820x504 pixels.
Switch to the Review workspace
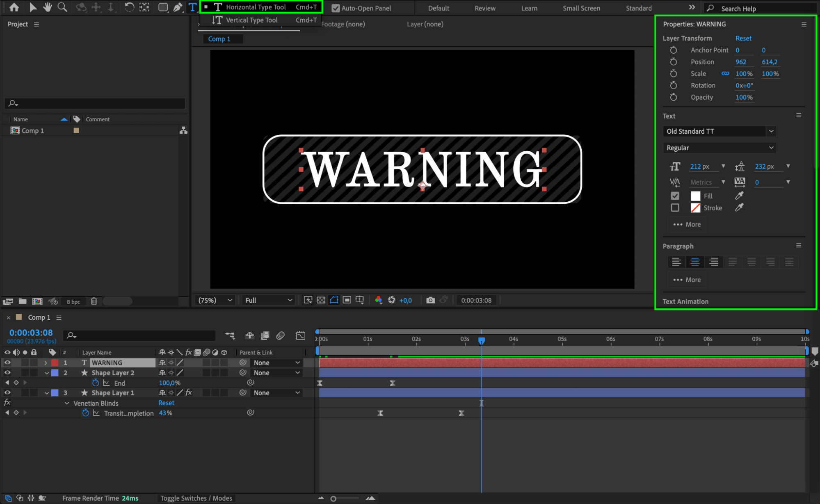(x=485, y=8)
